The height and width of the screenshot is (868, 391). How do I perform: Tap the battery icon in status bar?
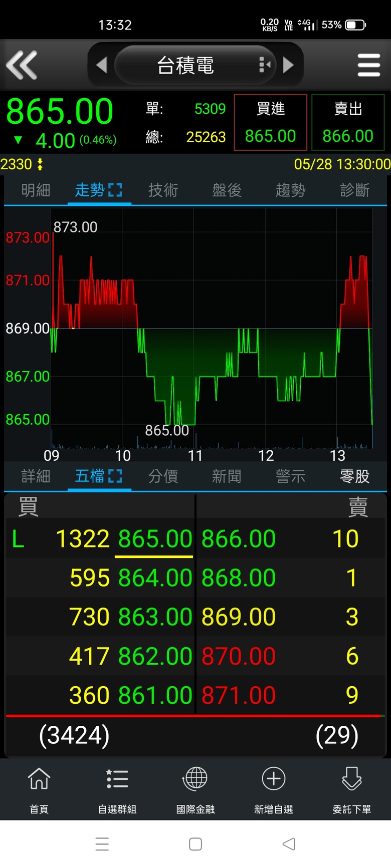[356, 25]
